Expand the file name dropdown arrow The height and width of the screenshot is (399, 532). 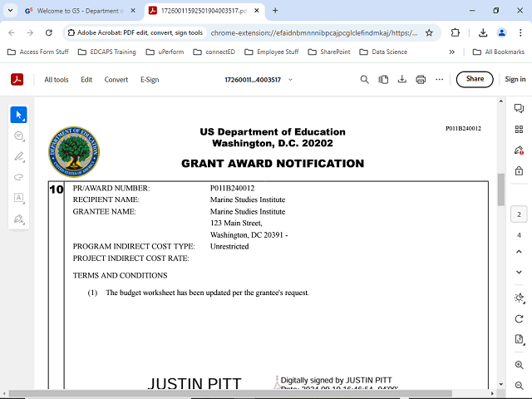tap(290, 80)
